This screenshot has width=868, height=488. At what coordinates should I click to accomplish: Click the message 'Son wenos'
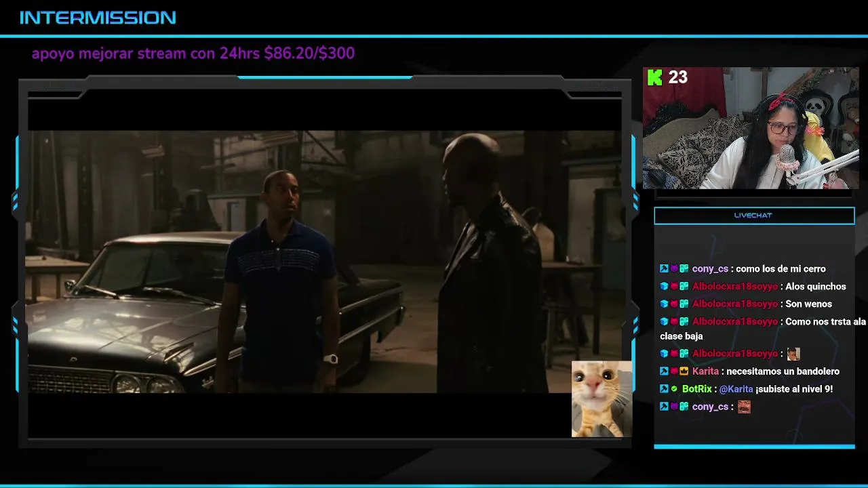pos(808,304)
